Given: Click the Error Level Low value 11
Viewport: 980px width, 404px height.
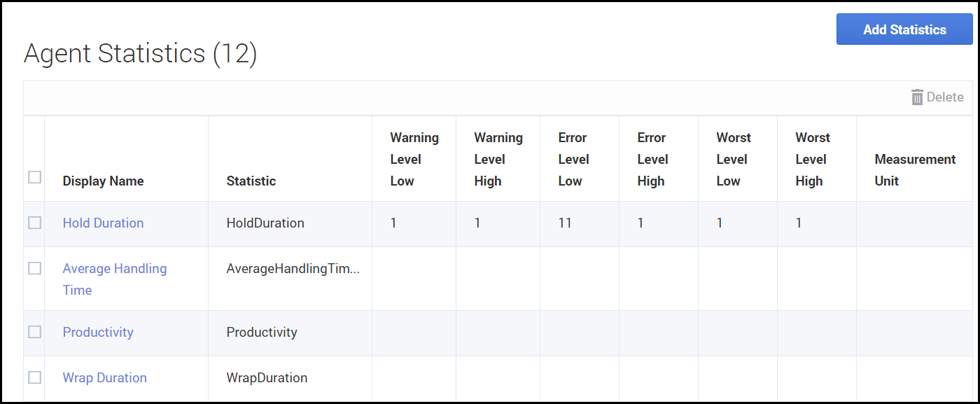Looking at the screenshot, I should click(x=565, y=223).
